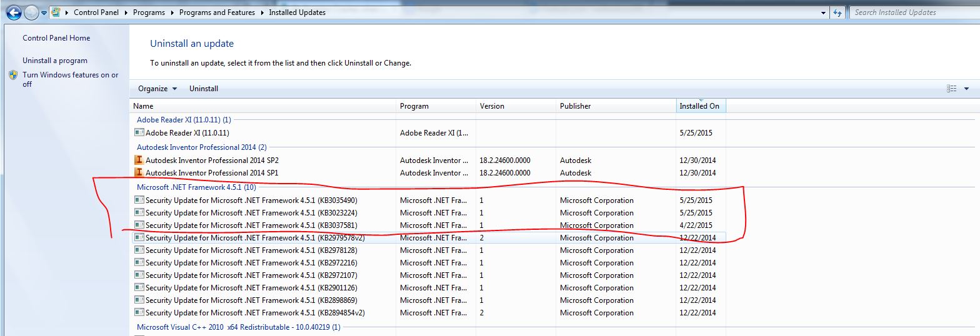Select security update KB3023224
The height and width of the screenshot is (336, 980).
click(429, 213)
